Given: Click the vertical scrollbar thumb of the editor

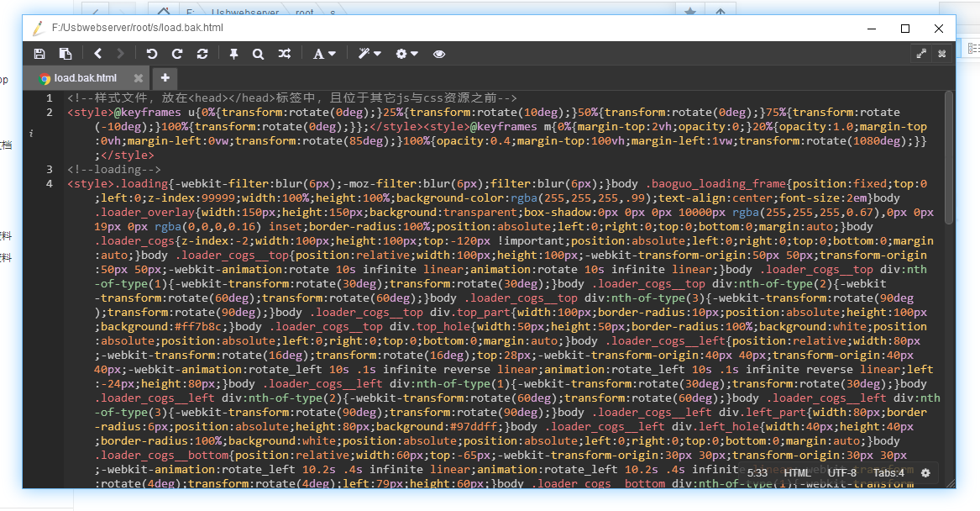Looking at the screenshot, I should [x=949, y=158].
